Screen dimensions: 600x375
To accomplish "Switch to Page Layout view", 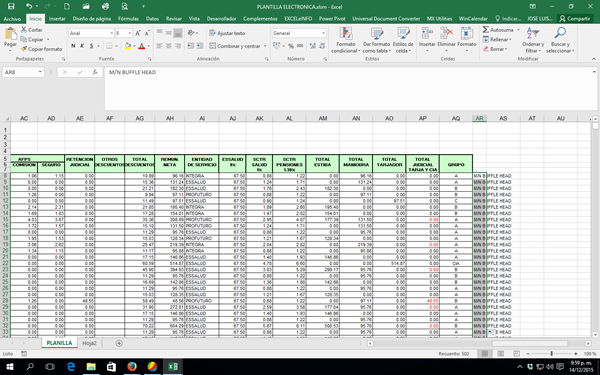I will coord(501,354).
